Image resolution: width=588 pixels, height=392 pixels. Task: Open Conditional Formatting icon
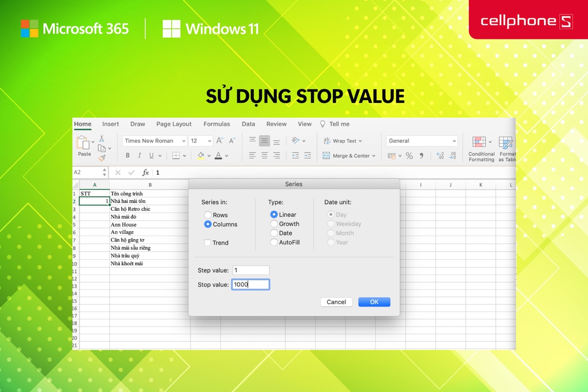(x=479, y=142)
